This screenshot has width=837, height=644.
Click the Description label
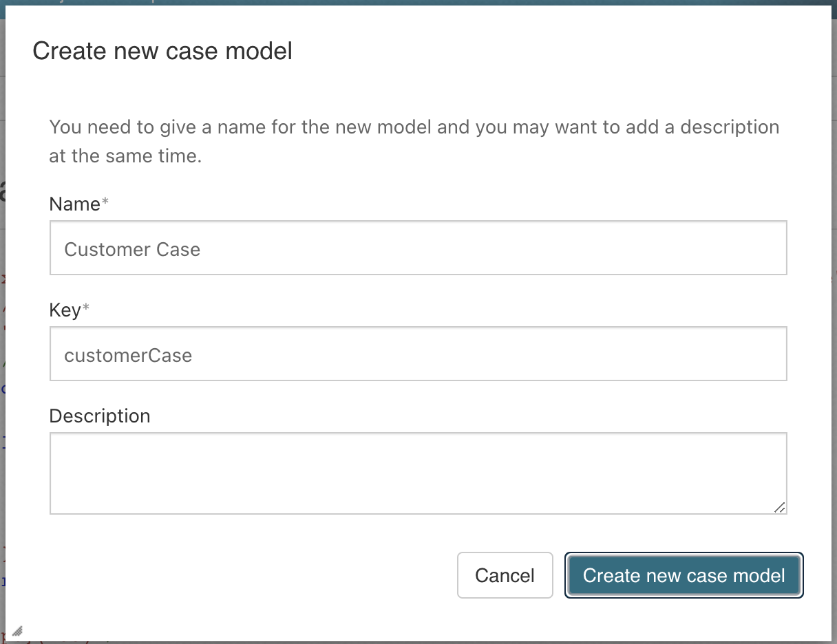[x=99, y=416]
